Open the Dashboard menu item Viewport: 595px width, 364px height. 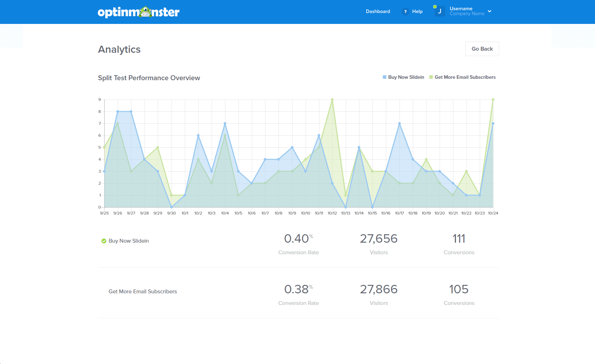[x=378, y=11]
